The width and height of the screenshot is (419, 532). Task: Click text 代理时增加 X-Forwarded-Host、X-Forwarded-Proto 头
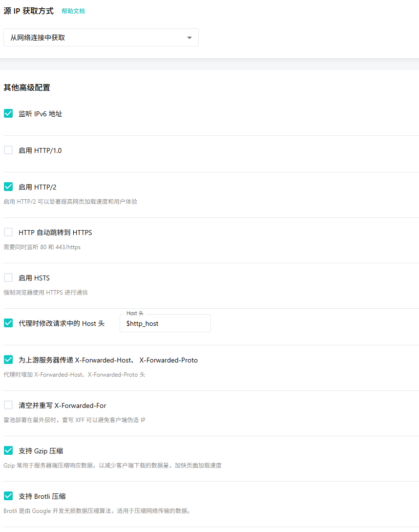(x=74, y=375)
